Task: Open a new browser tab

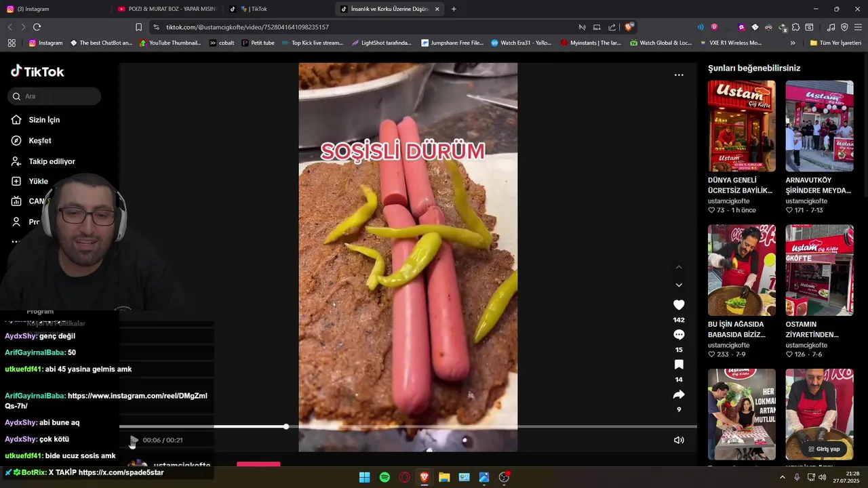Action: tap(454, 9)
